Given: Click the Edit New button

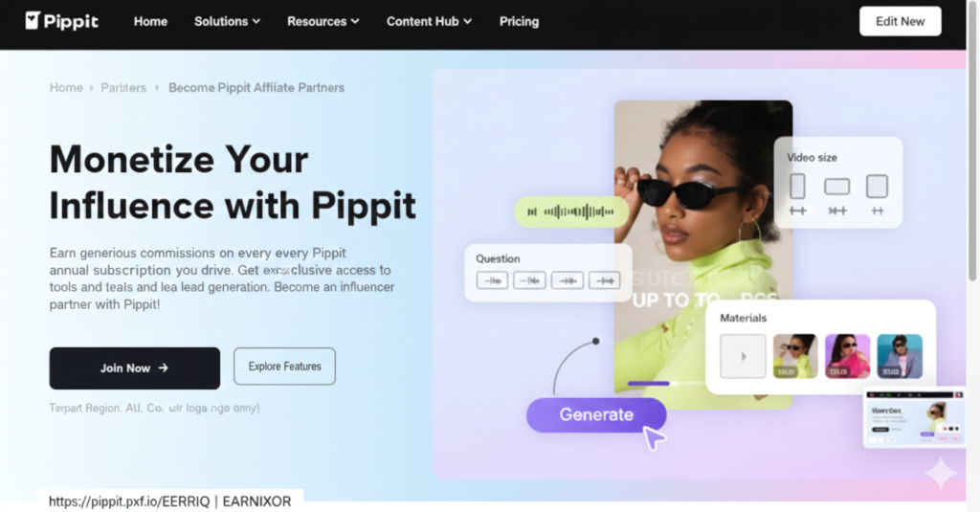Looking at the screenshot, I should [x=900, y=21].
